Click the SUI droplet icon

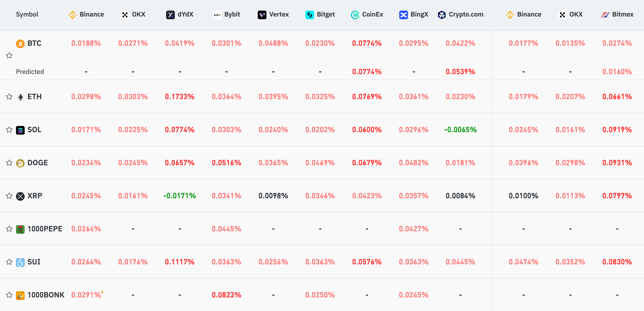[x=20, y=262]
